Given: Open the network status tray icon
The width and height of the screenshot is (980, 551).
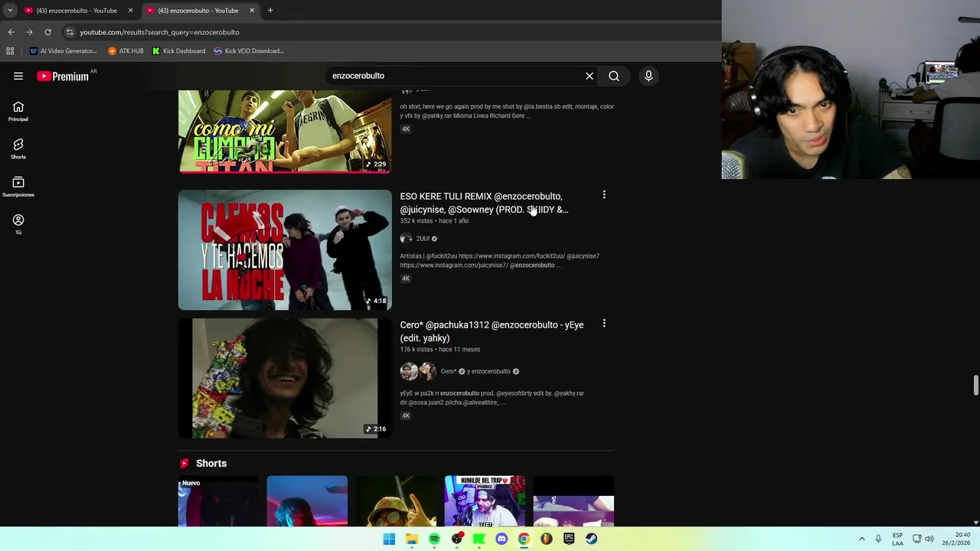Looking at the screenshot, I should (x=916, y=539).
